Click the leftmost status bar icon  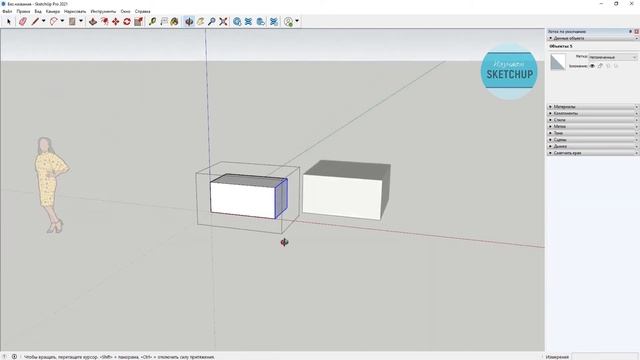4,357
